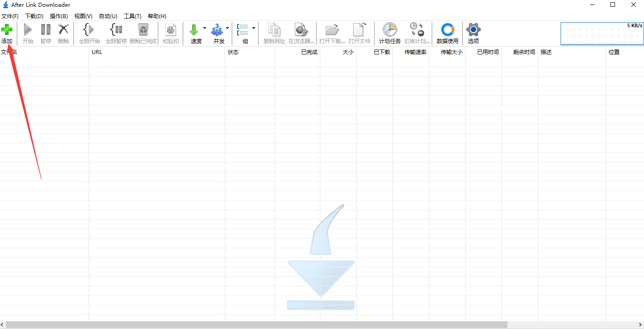Click the Group (组) list icon

(243, 30)
